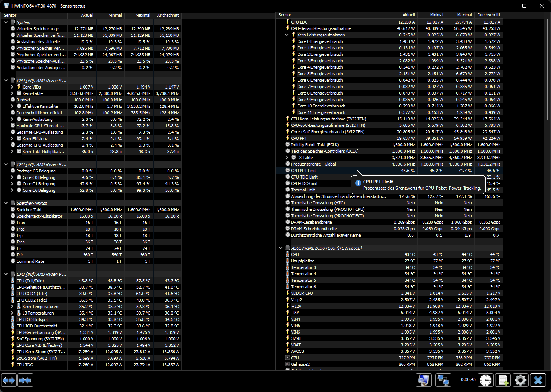Select the Durchschnittliche Anzahl aktiver Kerne row
Viewport: 551px width, 392px height.
click(x=389, y=235)
